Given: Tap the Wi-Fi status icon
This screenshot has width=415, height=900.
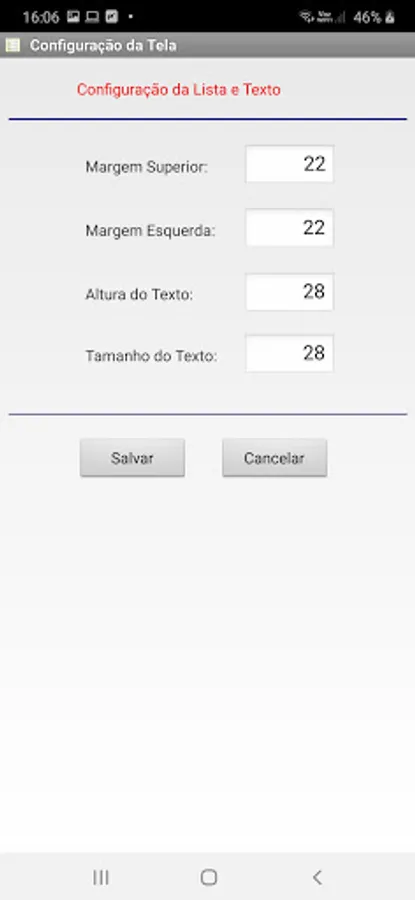Looking at the screenshot, I should coord(307,17).
